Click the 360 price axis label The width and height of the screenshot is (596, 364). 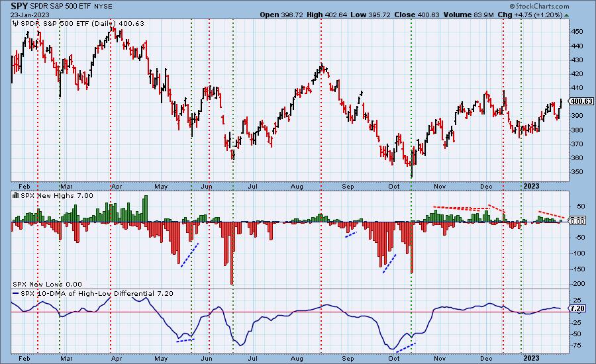577,158
